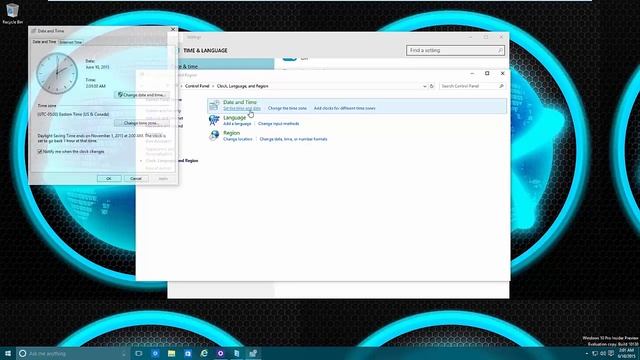Open Task View from the taskbar

(139, 353)
